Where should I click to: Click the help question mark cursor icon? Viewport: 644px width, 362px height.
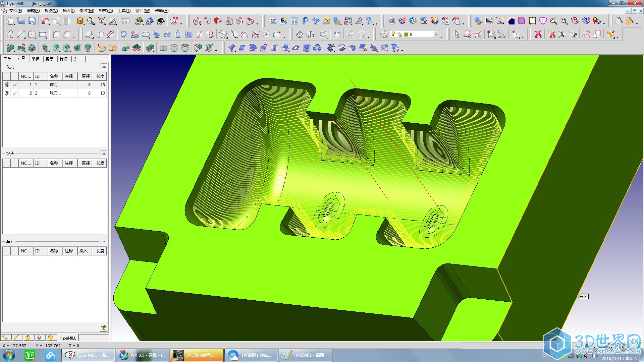pos(174,21)
